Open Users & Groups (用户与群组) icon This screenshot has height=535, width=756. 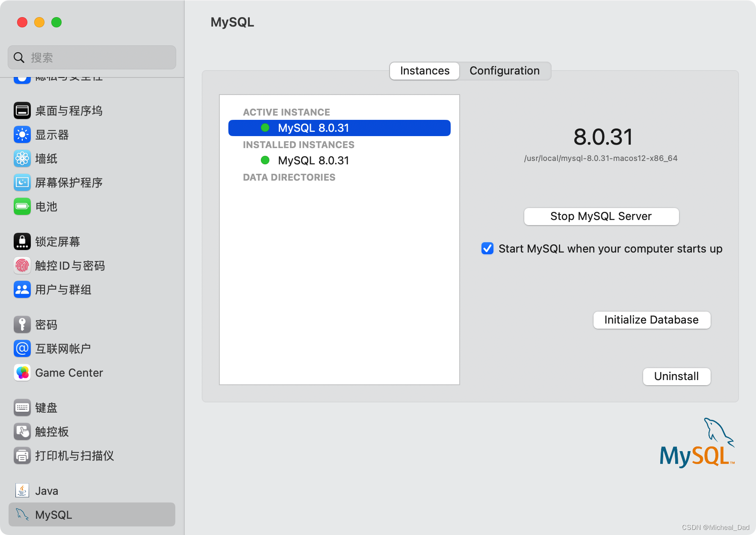(x=22, y=290)
